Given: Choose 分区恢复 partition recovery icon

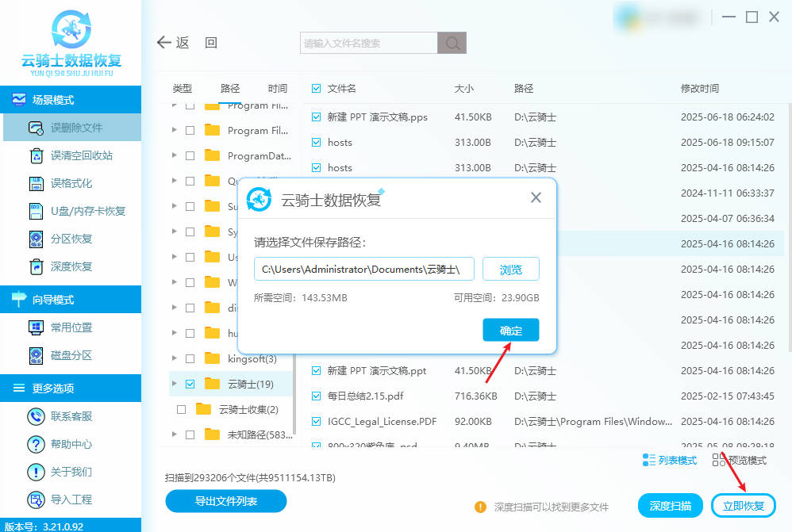Looking at the screenshot, I should (36, 239).
